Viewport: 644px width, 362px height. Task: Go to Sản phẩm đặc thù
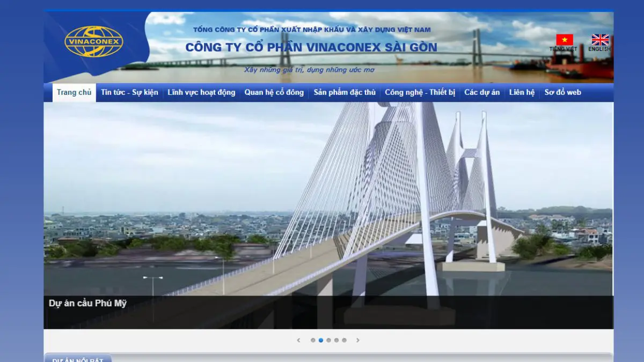(345, 92)
